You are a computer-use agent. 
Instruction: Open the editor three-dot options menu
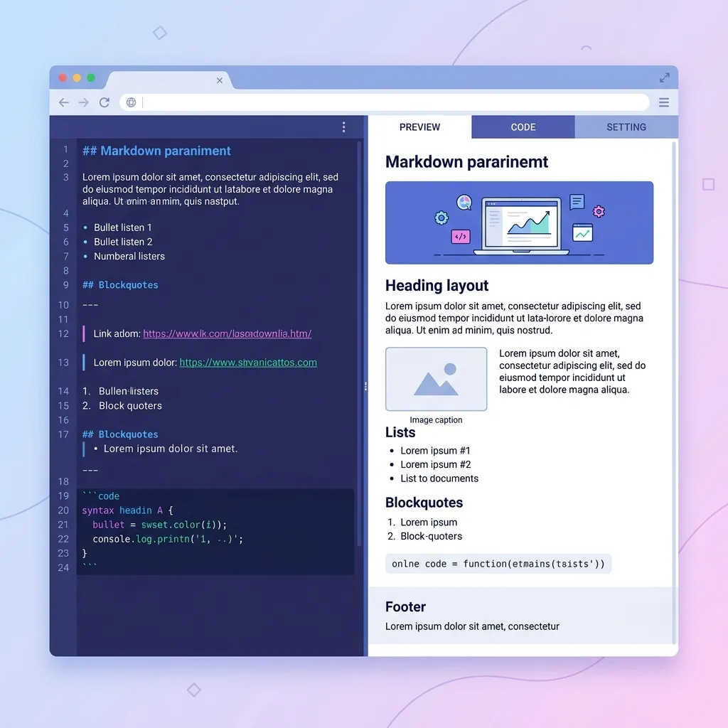click(x=343, y=127)
